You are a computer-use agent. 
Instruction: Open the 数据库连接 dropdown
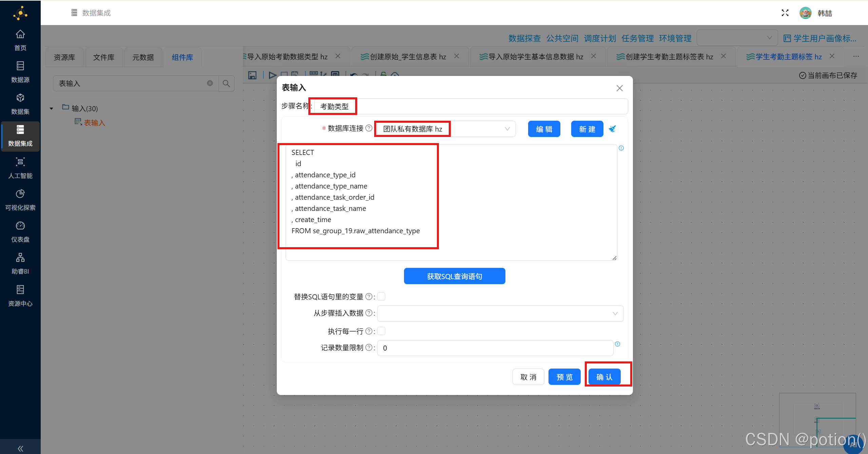coord(446,129)
